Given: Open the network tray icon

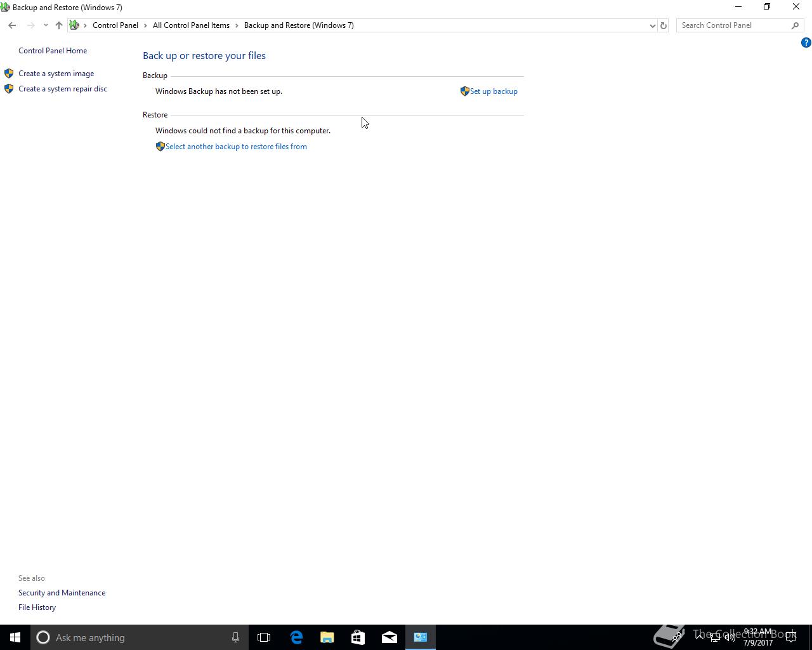Looking at the screenshot, I should pyautogui.click(x=715, y=637).
